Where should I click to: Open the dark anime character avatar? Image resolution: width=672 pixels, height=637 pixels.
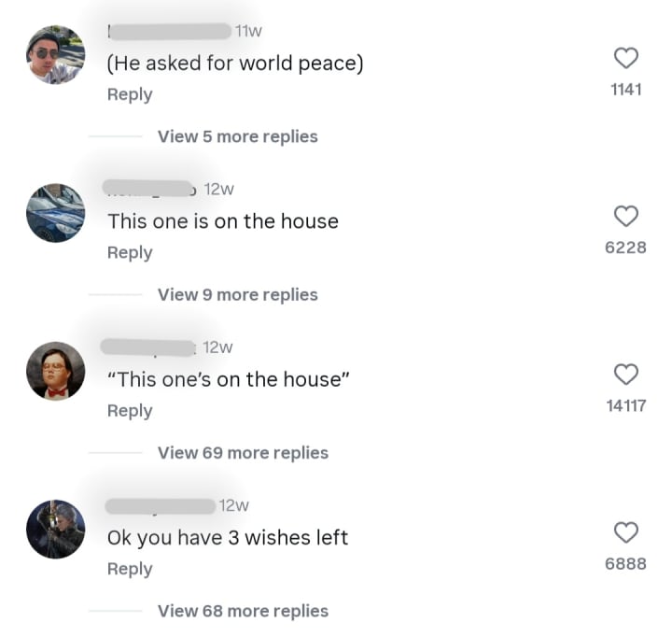(56, 530)
